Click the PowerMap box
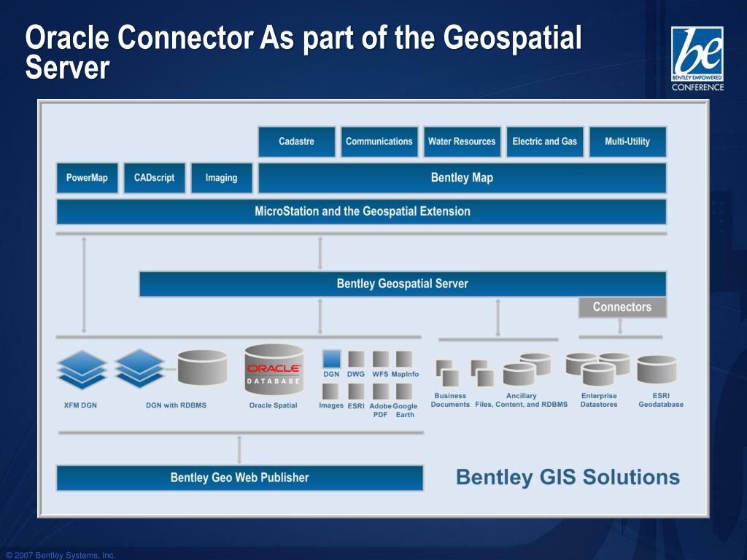Viewport: 747px width, 560px height. pyautogui.click(x=88, y=178)
